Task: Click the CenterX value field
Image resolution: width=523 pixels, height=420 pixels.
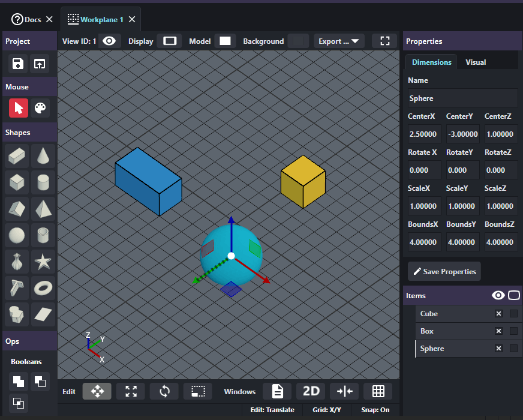Action: tap(424, 134)
